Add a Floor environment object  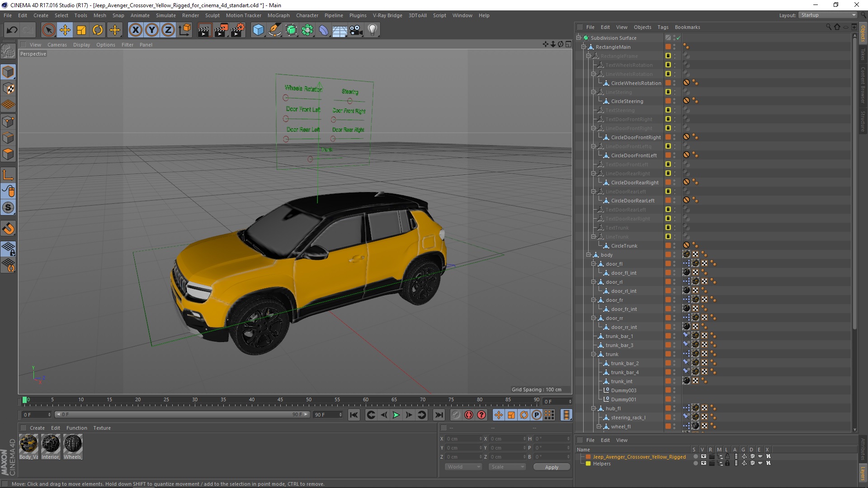click(340, 30)
